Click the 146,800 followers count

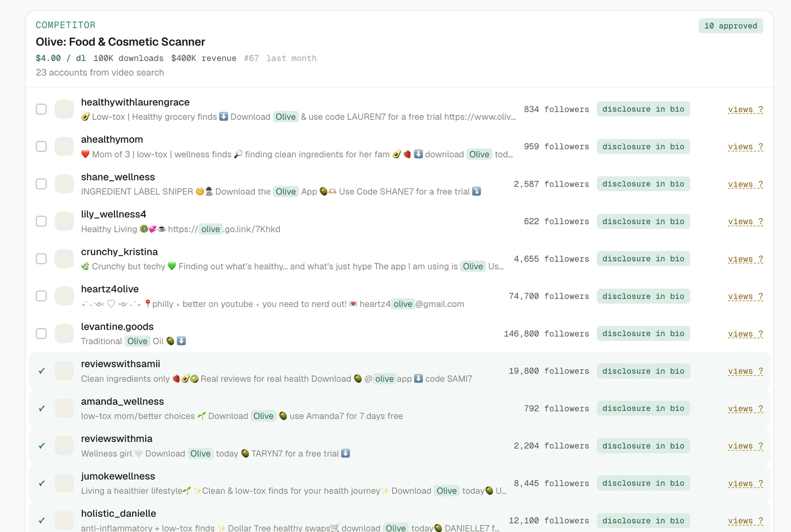[x=546, y=334]
